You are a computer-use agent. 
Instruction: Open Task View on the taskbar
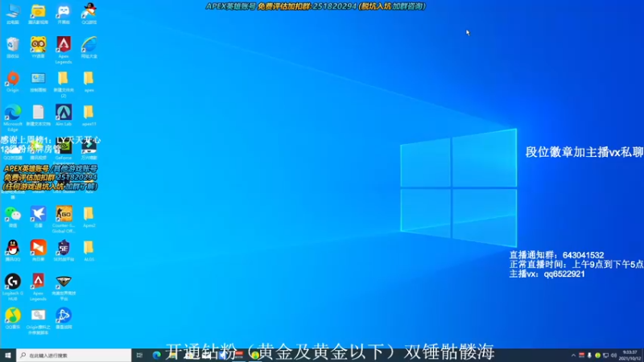[x=139, y=355]
